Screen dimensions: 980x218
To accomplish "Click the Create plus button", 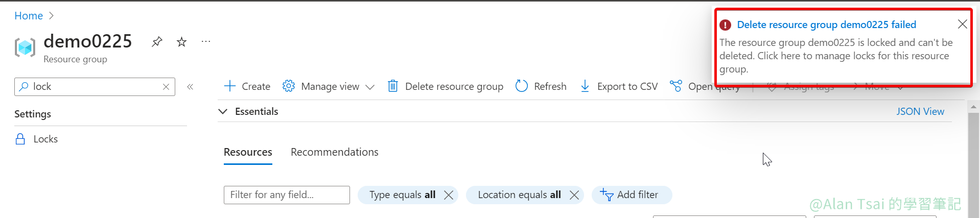I will 247,86.
